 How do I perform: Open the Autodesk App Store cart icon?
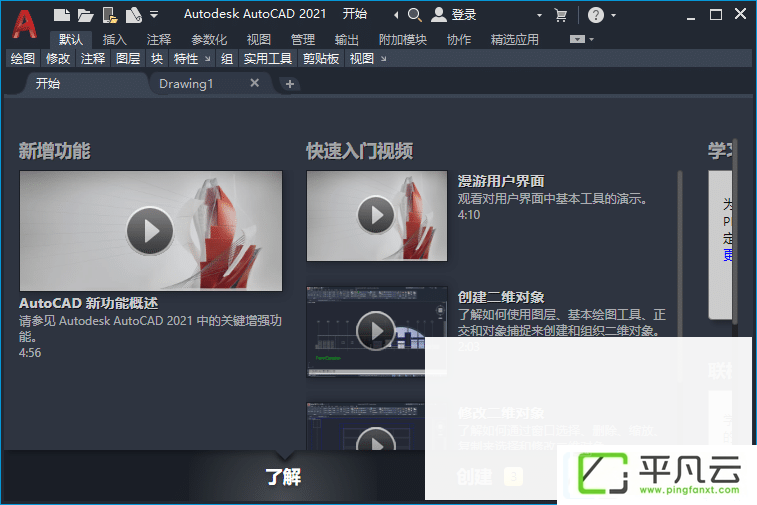coord(561,15)
